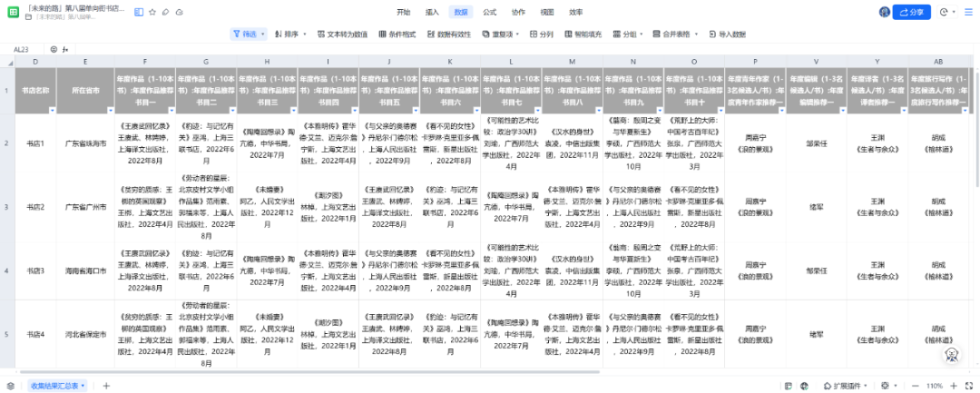Click cell 广东省珠海市 in row 2
This screenshot has width=980, height=393.
point(85,143)
